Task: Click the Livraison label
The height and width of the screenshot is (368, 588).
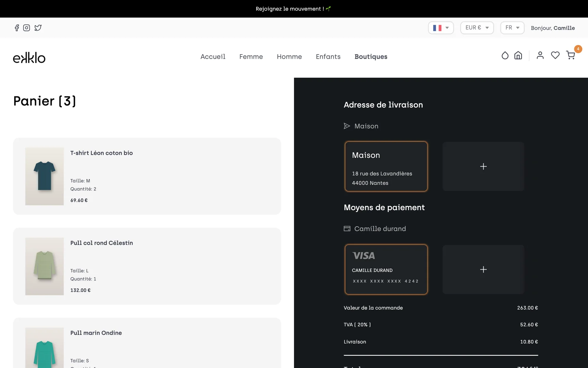Action: (x=355, y=342)
